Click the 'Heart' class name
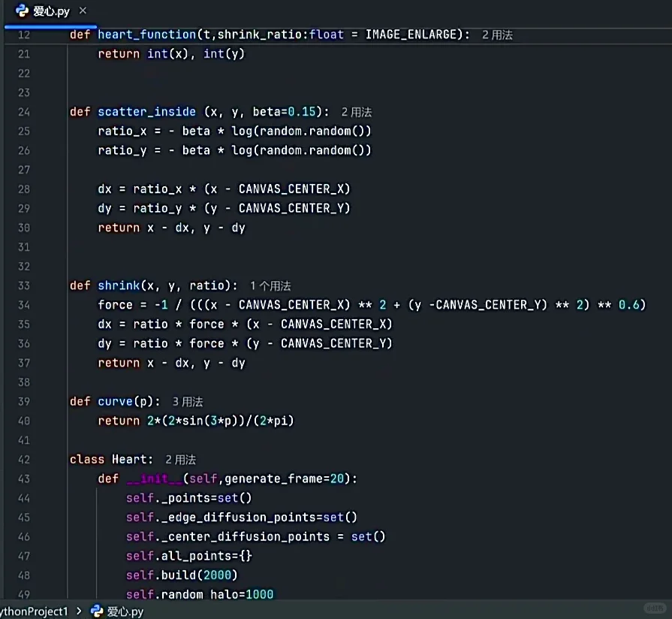Image resolution: width=672 pixels, height=619 pixels. [129, 459]
